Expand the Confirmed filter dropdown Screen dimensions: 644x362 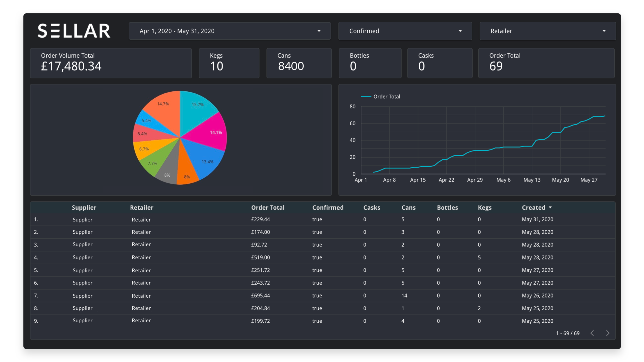tap(405, 31)
